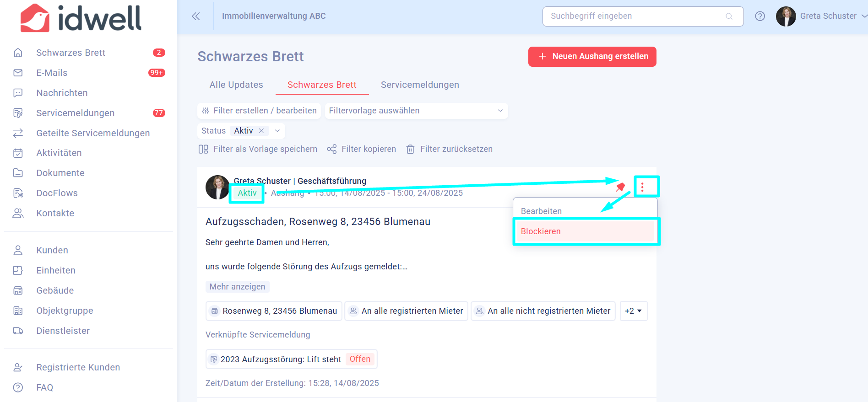Open help via the header question mark icon
Viewport: 868px width, 402px height.
coord(760,16)
